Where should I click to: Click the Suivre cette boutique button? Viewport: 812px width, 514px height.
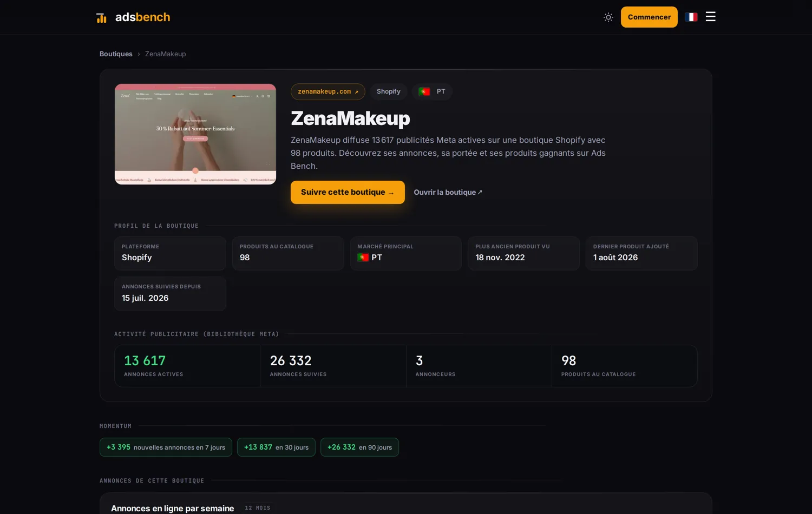(x=348, y=192)
